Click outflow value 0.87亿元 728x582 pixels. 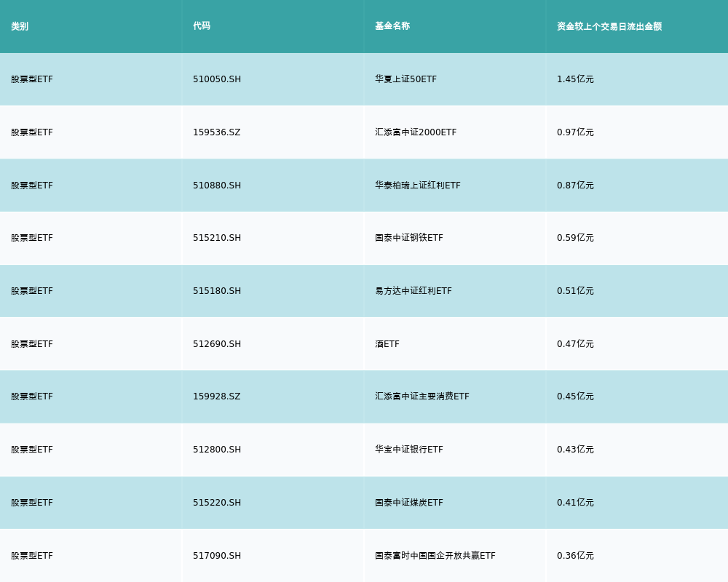point(575,186)
